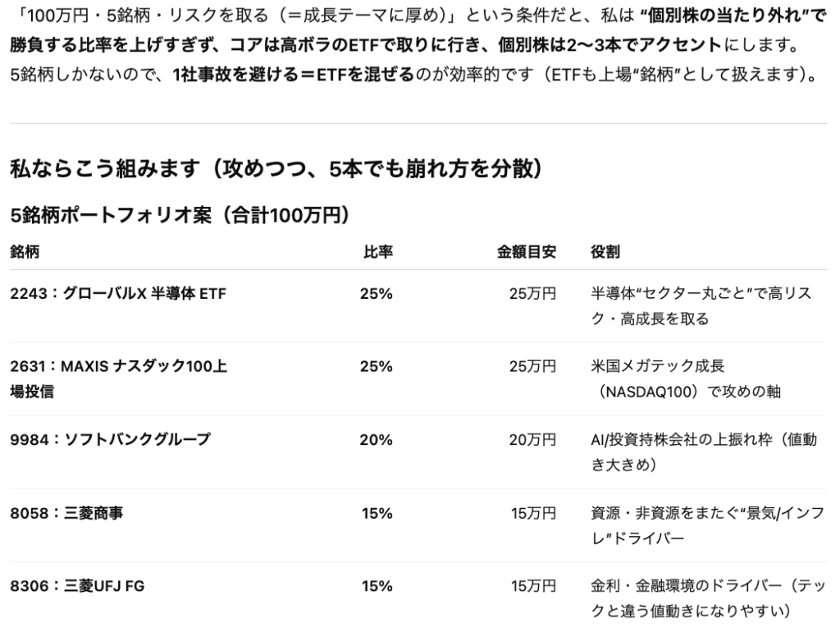Click the 25% ratio for 半導体 ETF
The width and height of the screenshot is (840, 628).
(x=376, y=294)
